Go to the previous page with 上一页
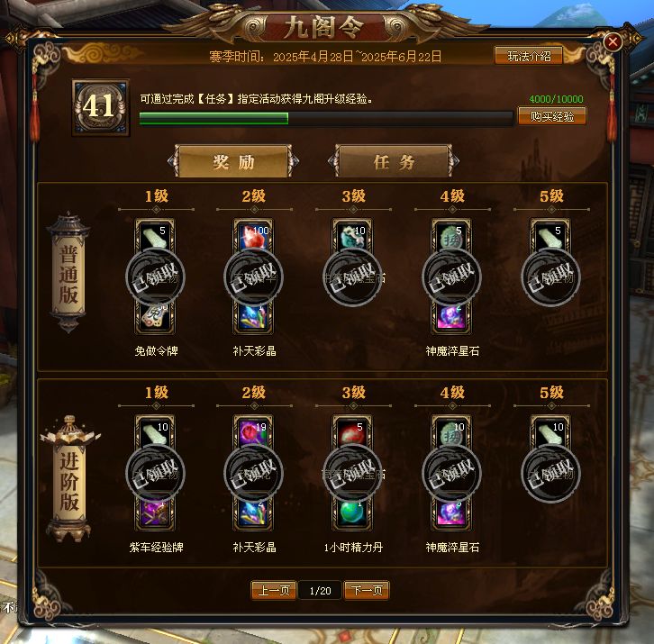 [274, 590]
